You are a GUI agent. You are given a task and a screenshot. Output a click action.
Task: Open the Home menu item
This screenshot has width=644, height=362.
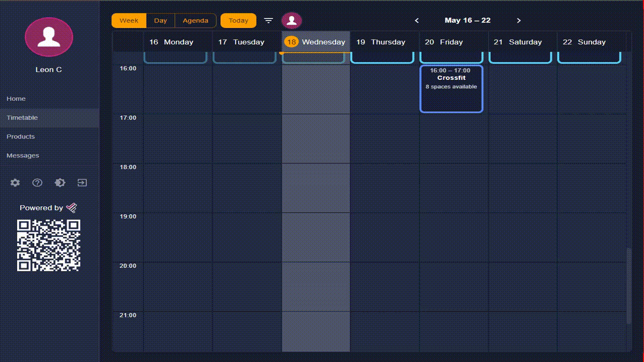[16, 99]
